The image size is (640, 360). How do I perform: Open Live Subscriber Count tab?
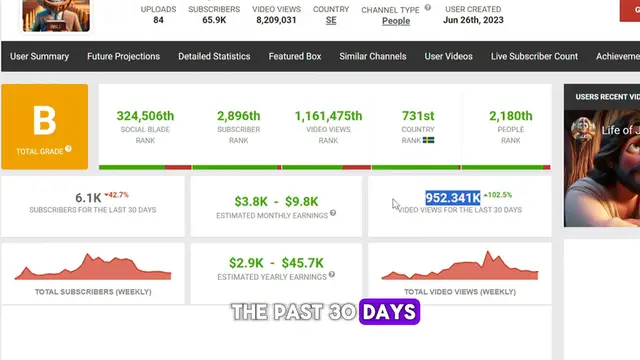[534, 56]
